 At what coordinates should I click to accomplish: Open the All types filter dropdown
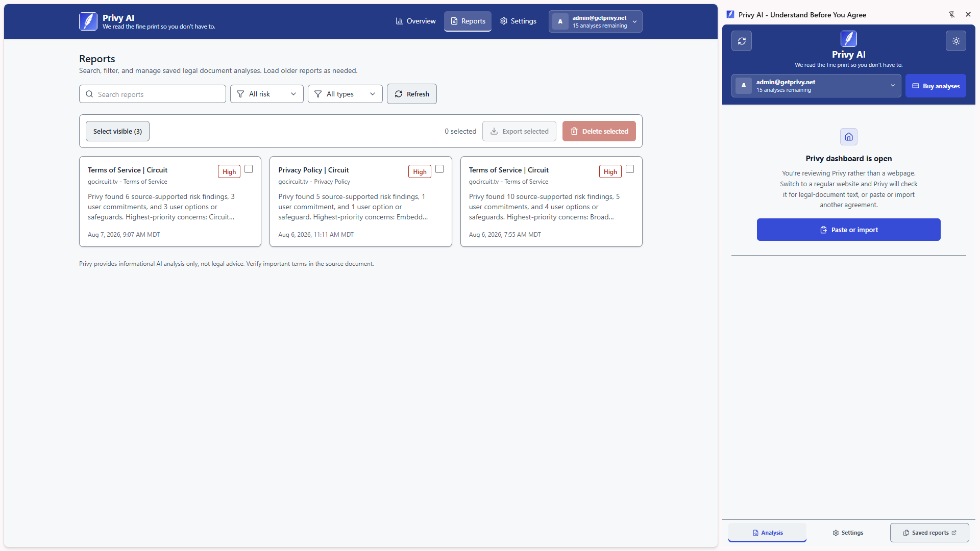345,94
